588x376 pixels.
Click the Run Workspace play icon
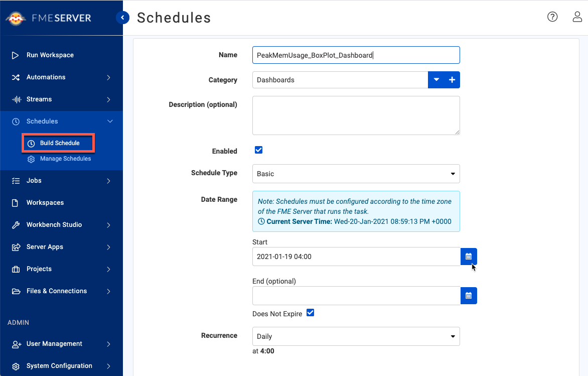(x=16, y=56)
